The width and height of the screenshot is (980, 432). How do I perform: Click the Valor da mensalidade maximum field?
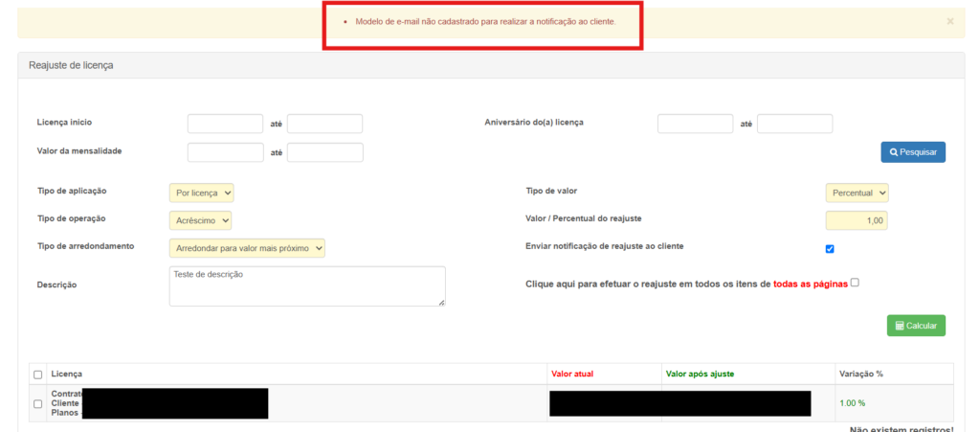[x=324, y=152]
